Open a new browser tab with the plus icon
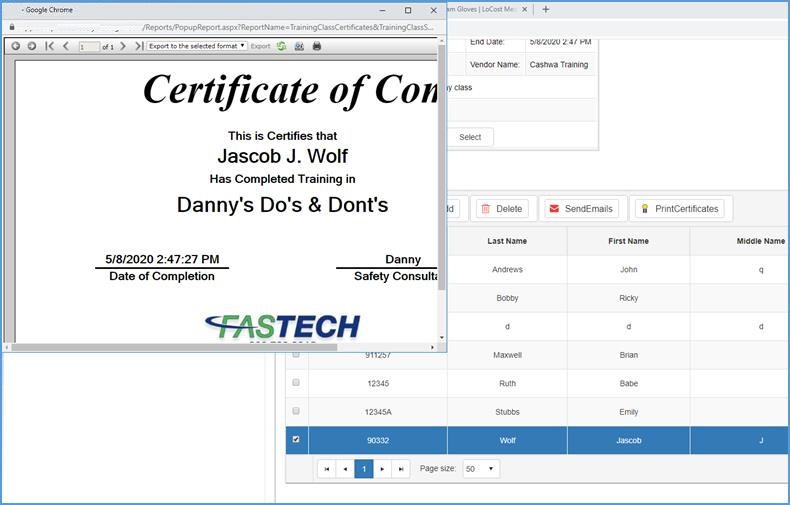 click(x=545, y=9)
